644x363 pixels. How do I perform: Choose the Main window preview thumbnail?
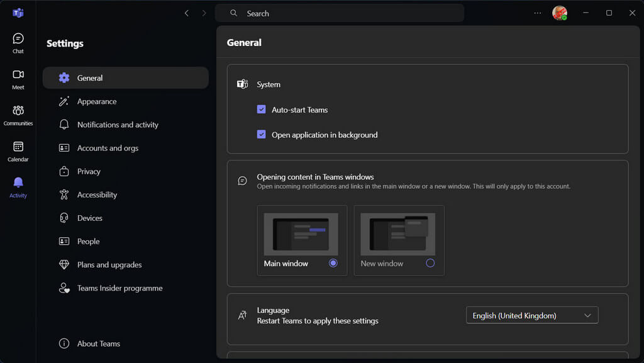(x=301, y=234)
